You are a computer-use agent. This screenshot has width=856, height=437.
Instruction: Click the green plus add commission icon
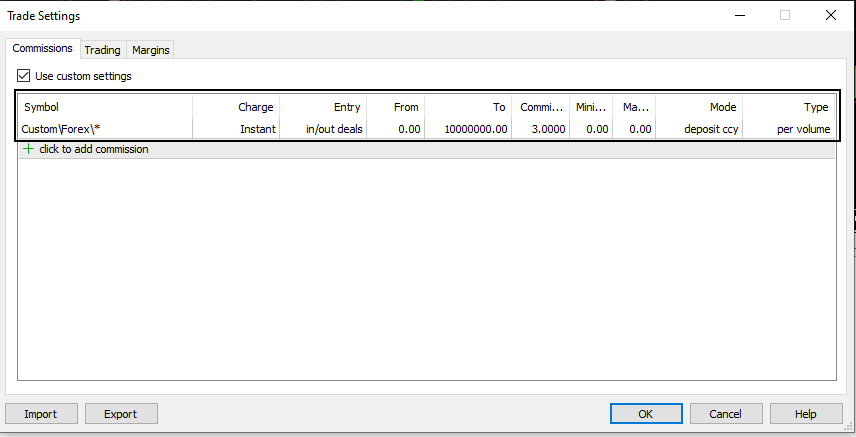[29, 149]
